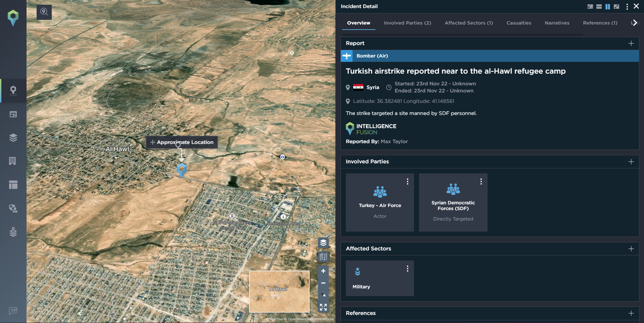
Task: Open the shield and person sidebar icon
Action: (13, 208)
